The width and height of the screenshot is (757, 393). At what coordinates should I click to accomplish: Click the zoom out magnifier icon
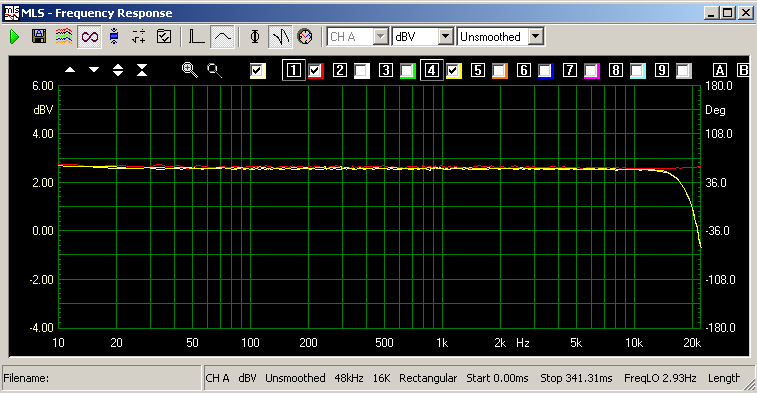point(214,70)
